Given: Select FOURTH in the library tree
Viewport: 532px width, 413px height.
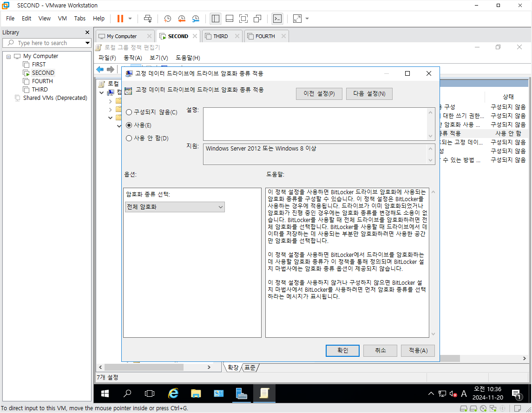Looking at the screenshot, I should (x=42, y=81).
